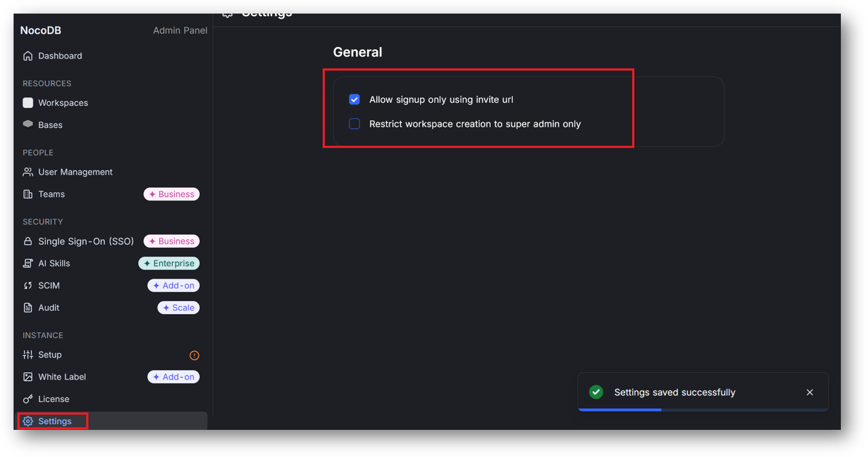This screenshot has width=868, height=457.
Task: Click the White Label image icon
Action: coord(28,377)
